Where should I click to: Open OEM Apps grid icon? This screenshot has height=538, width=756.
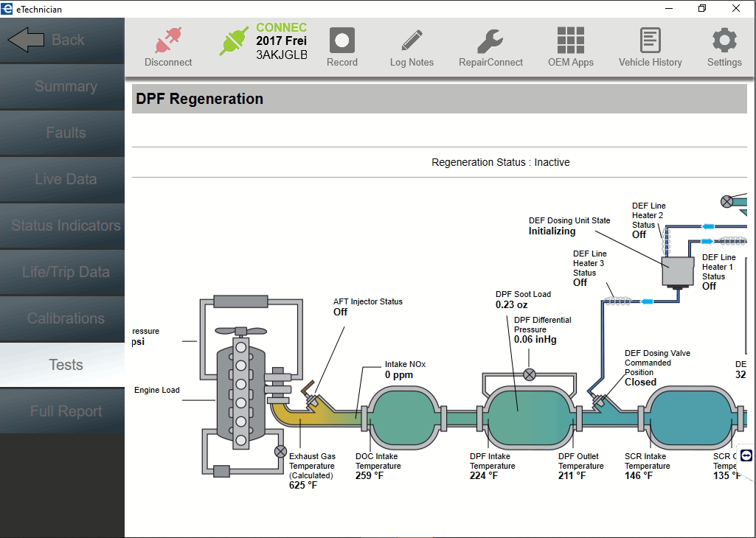[570, 40]
